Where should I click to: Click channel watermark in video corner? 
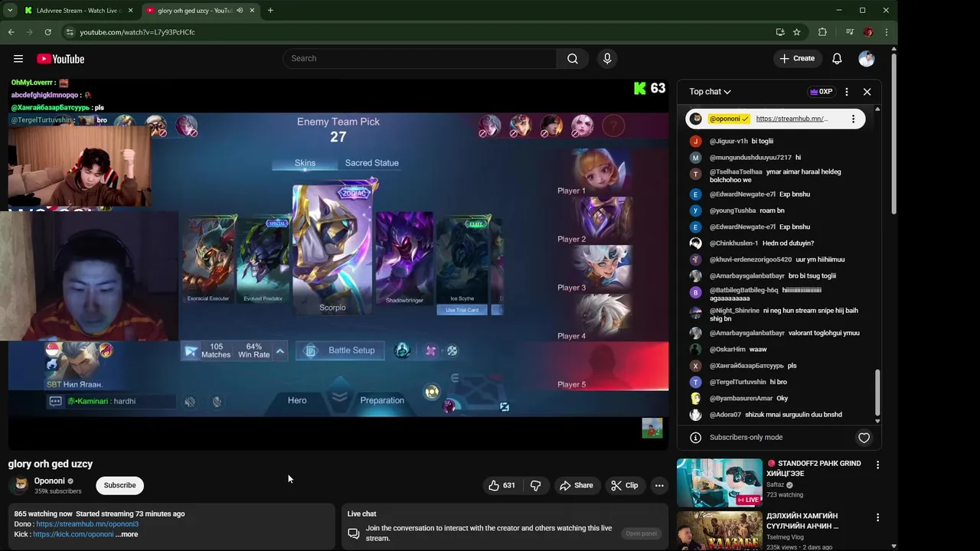(652, 429)
